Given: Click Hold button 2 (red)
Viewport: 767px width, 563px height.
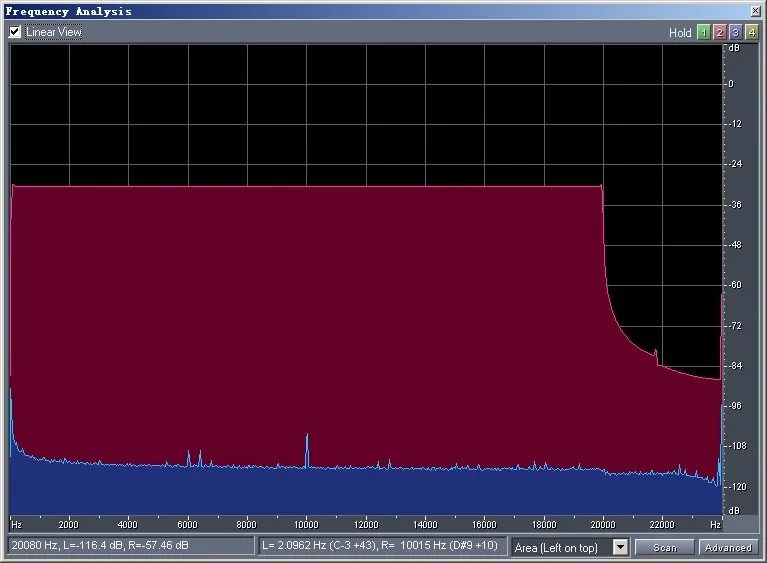Looking at the screenshot, I should coord(719,32).
